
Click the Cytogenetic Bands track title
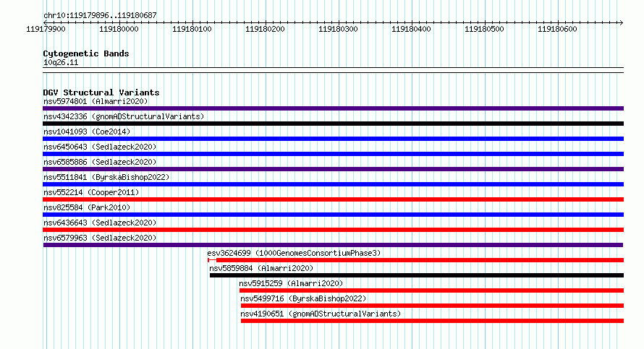[x=86, y=53]
